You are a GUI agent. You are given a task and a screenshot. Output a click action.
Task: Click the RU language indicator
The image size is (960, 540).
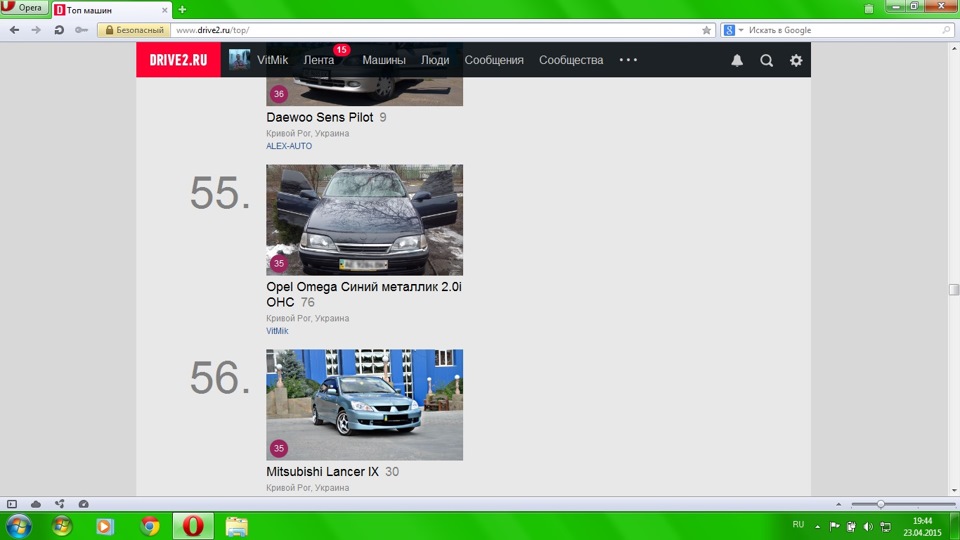click(x=798, y=525)
